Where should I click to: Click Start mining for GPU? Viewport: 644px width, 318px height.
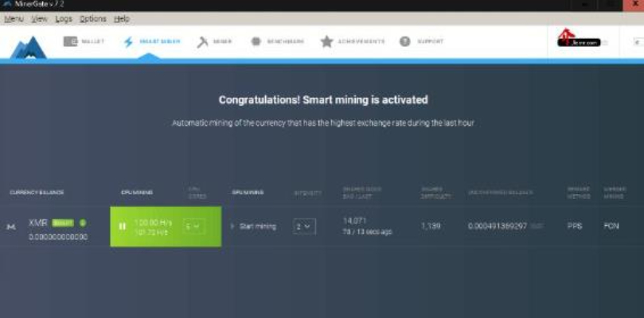point(257,226)
